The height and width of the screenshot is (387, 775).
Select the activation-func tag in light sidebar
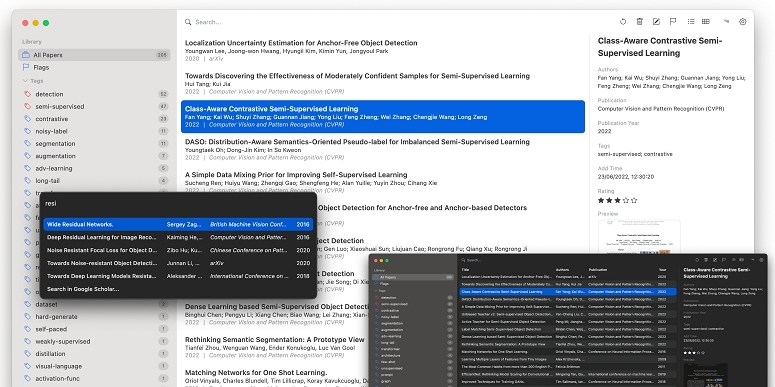point(95,379)
